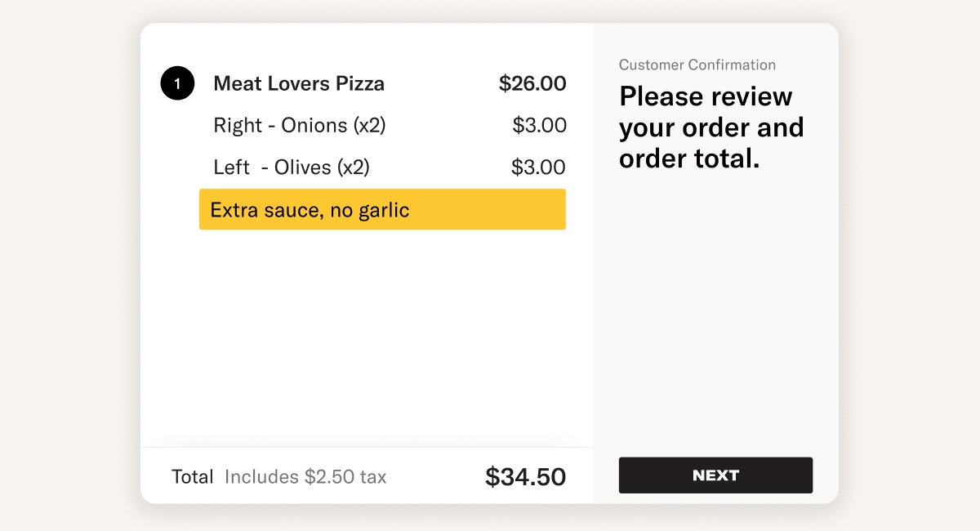Select the Meat Lovers Pizza item name
Image resolution: width=980 pixels, height=531 pixels.
coord(298,83)
